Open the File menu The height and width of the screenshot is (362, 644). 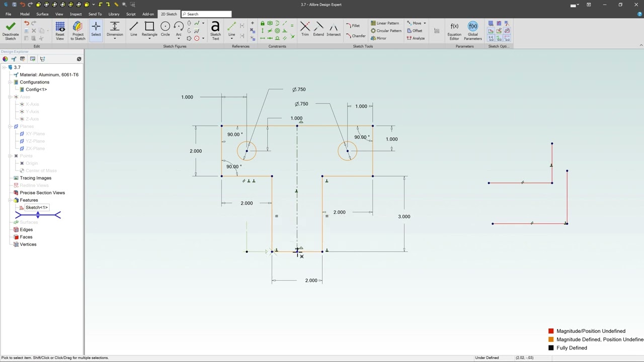[9, 14]
